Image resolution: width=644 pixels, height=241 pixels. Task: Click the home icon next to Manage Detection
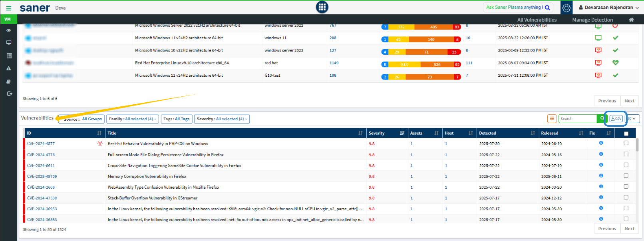coord(631,20)
